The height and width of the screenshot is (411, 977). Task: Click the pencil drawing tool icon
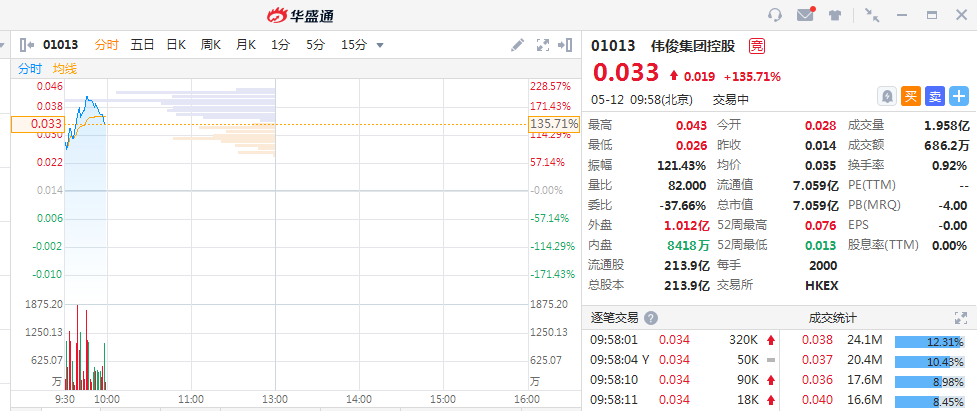[517, 45]
